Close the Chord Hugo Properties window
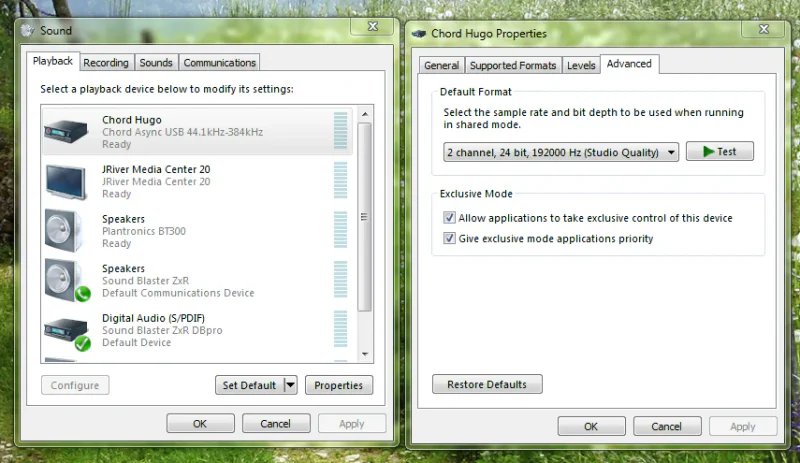The height and width of the screenshot is (463, 800). coord(763,29)
